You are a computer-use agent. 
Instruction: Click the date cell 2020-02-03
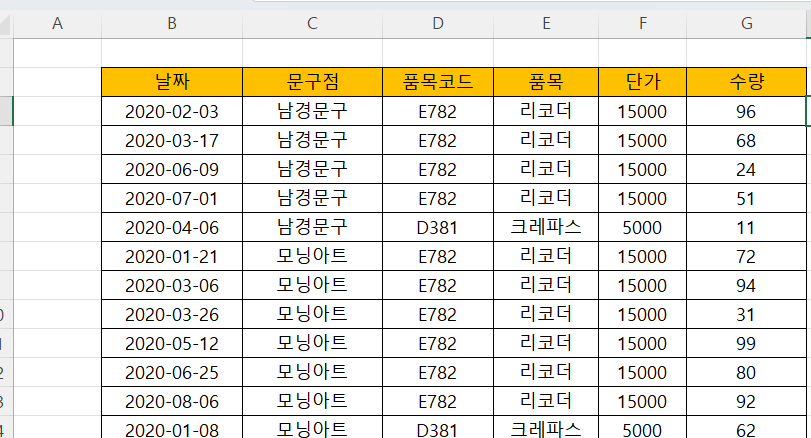172,111
